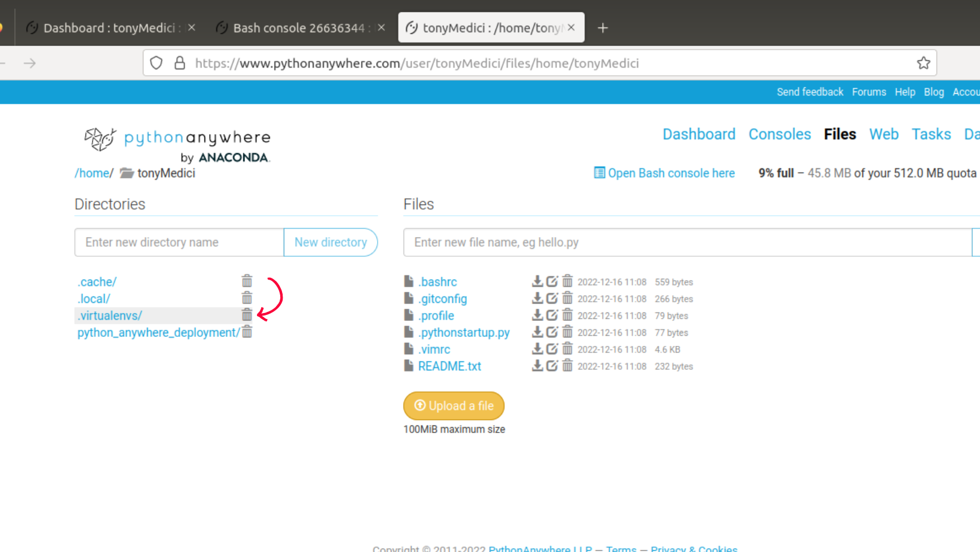Click the Upload a file button
This screenshot has height=552, width=980.
pos(454,406)
